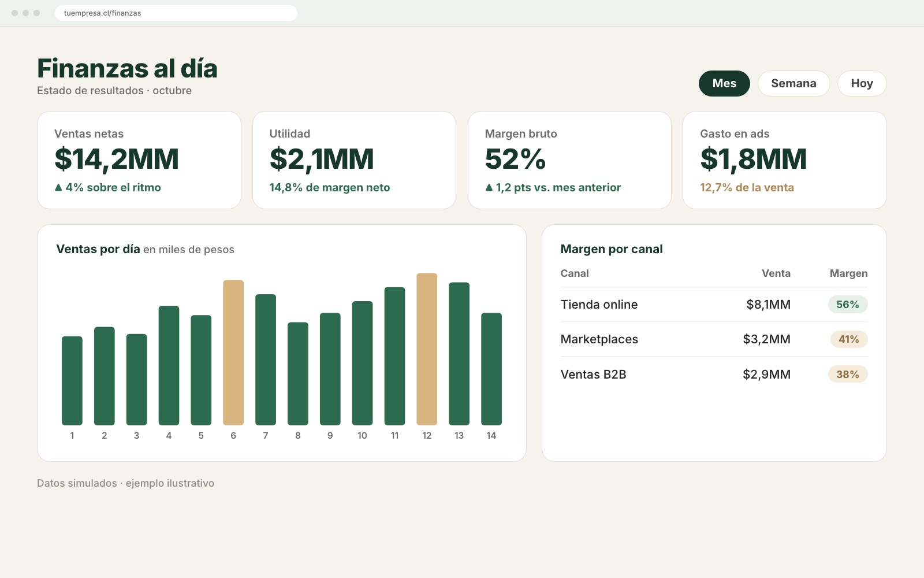Click the 14,8% de margen neto note
Viewport: 924px width, 578px height.
[x=330, y=187]
